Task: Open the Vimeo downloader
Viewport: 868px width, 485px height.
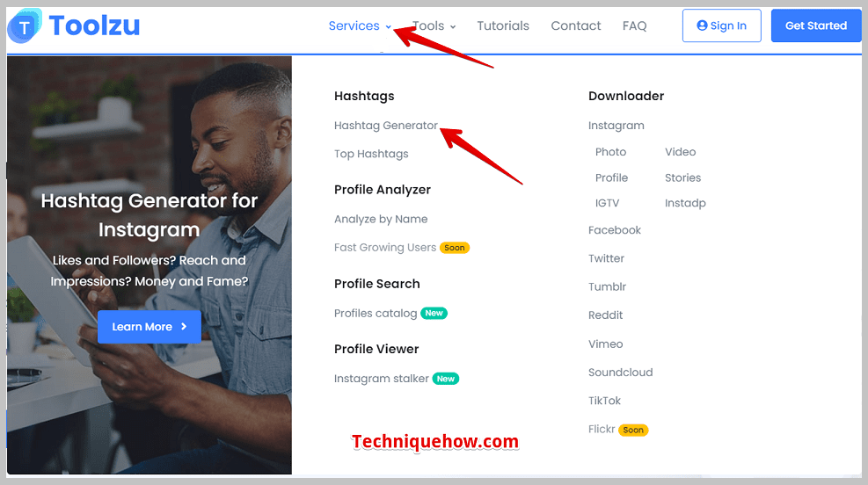Action: click(x=606, y=344)
